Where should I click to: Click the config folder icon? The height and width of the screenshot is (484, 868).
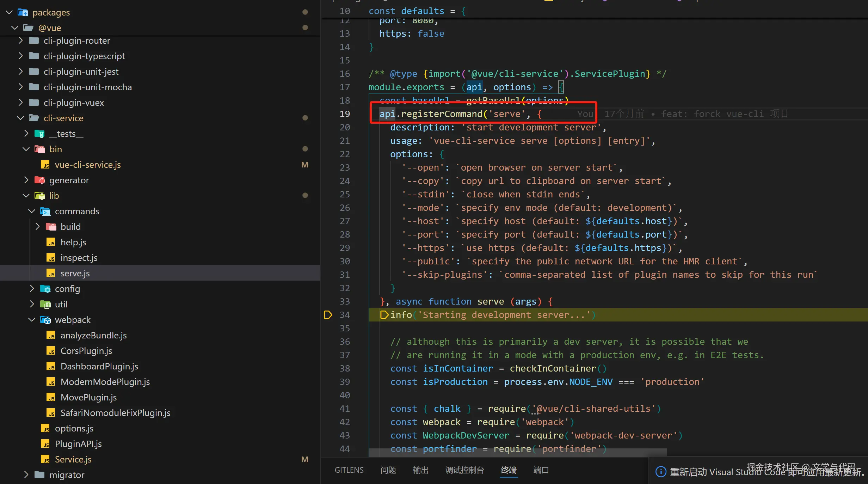click(x=45, y=289)
